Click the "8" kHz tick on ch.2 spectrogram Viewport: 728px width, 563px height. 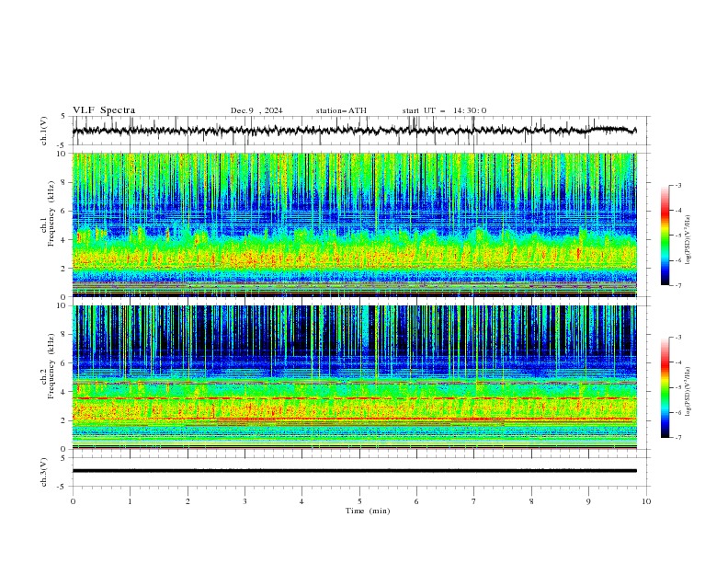pos(64,335)
